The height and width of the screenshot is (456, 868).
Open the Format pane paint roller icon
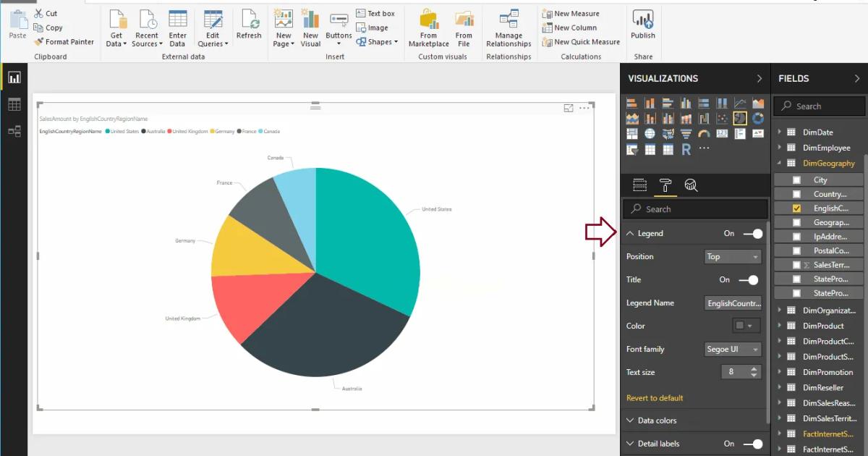point(665,185)
